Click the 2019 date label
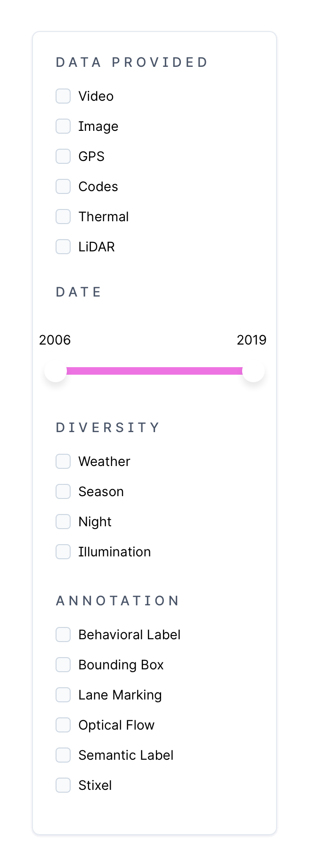The height and width of the screenshot is (868, 309). 252,340
